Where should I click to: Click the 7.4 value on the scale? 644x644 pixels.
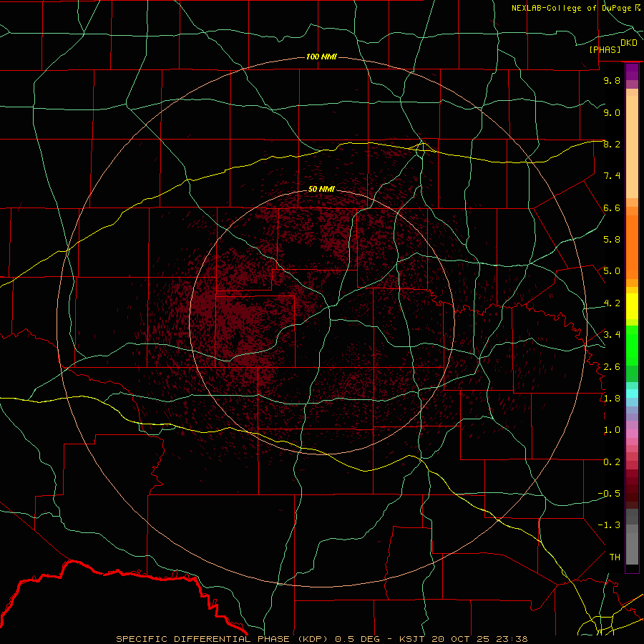pyautogui.click(x=612, y=176)
